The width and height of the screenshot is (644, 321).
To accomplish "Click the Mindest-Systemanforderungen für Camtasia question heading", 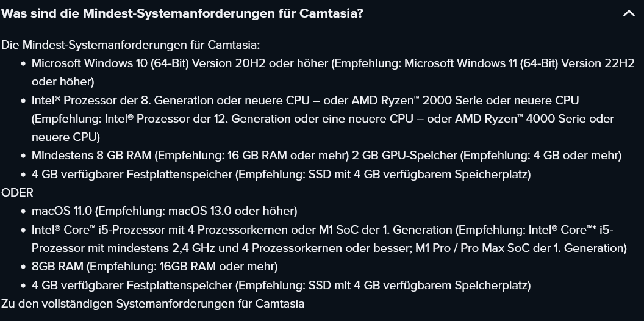I will click(x=182, y=13).
